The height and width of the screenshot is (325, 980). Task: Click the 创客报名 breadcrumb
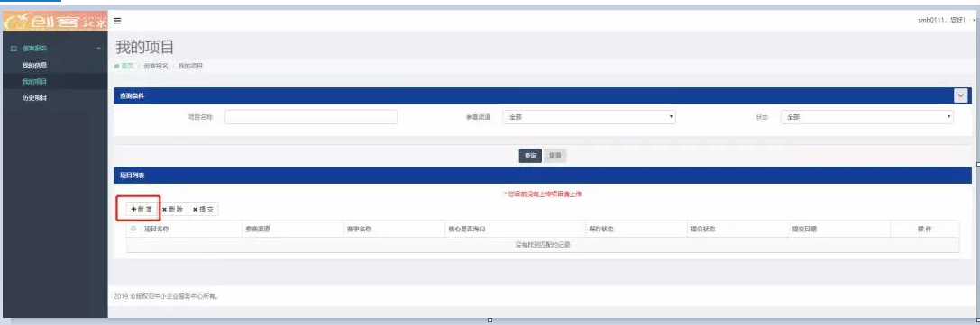156,66
